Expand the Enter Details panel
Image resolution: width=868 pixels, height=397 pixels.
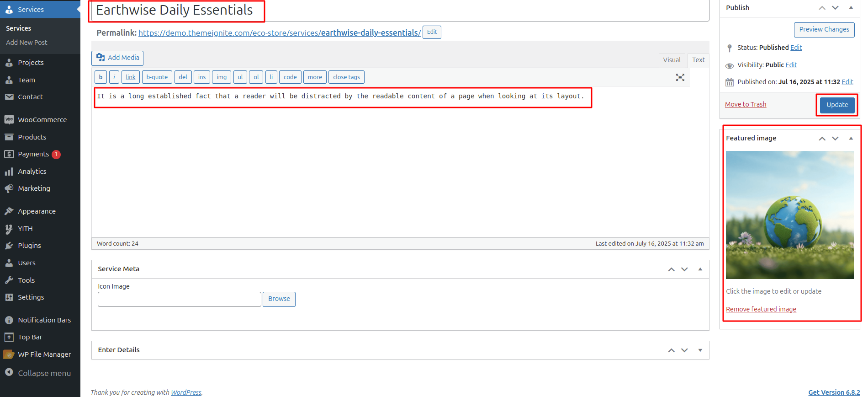pos(700,350)
